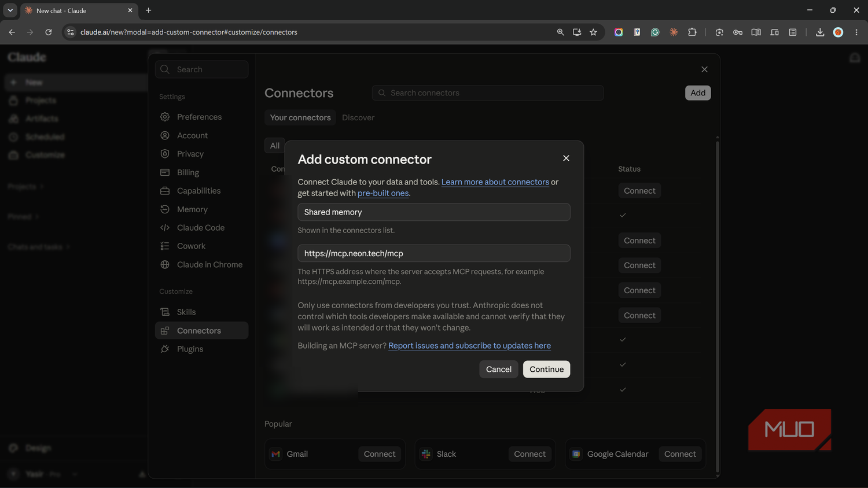Screen dimensions: 868x488
Task: Open the tab search dropdown
Action: pos(10,10)
